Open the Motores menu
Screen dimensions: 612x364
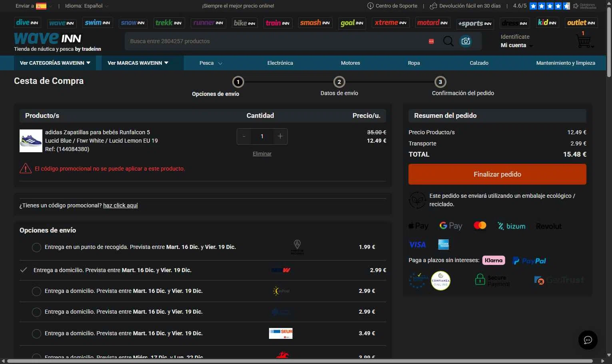(351, 63)
